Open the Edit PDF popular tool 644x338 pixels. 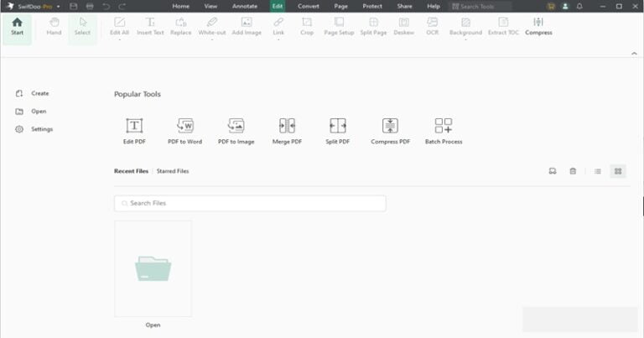coord(134,131)
